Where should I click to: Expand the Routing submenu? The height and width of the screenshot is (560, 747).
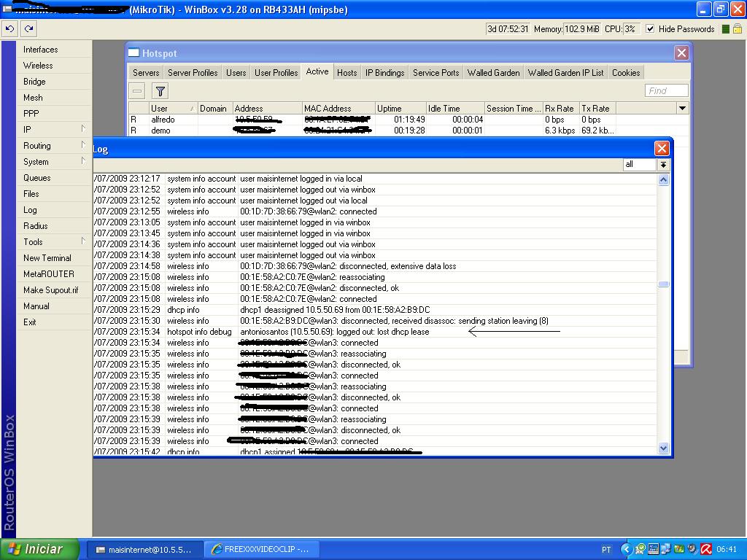pyautogui.click(x=54, y=146)
